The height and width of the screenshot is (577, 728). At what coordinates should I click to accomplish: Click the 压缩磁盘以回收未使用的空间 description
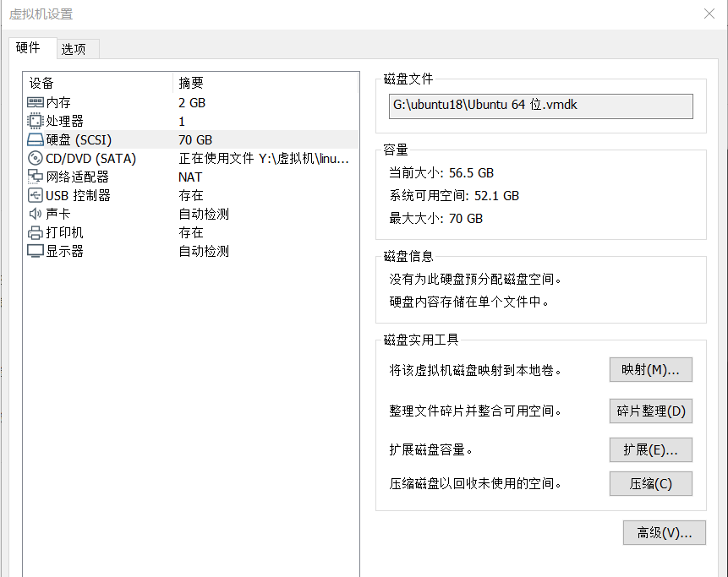[475, 484]
